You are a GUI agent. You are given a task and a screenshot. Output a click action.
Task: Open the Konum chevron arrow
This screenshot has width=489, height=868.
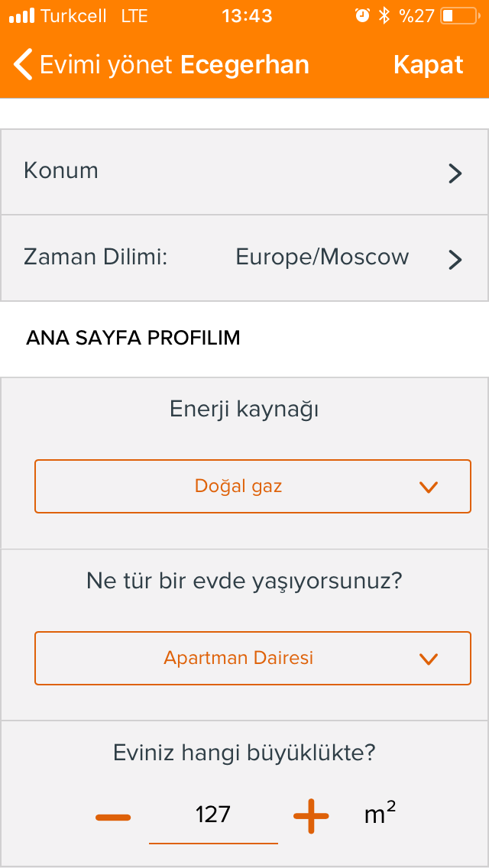click(x=455, y=173)
